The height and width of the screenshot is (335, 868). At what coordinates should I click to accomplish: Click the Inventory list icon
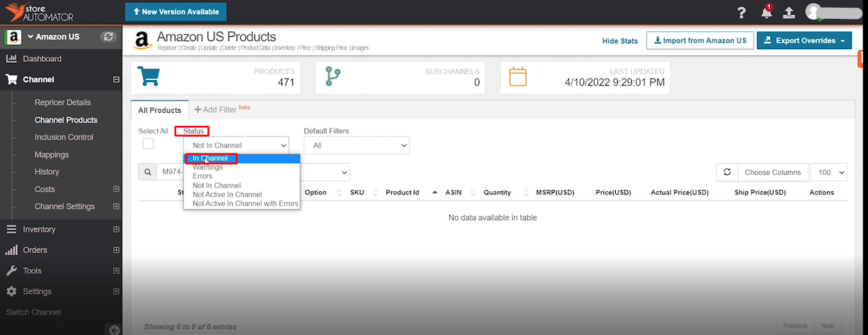11,229
